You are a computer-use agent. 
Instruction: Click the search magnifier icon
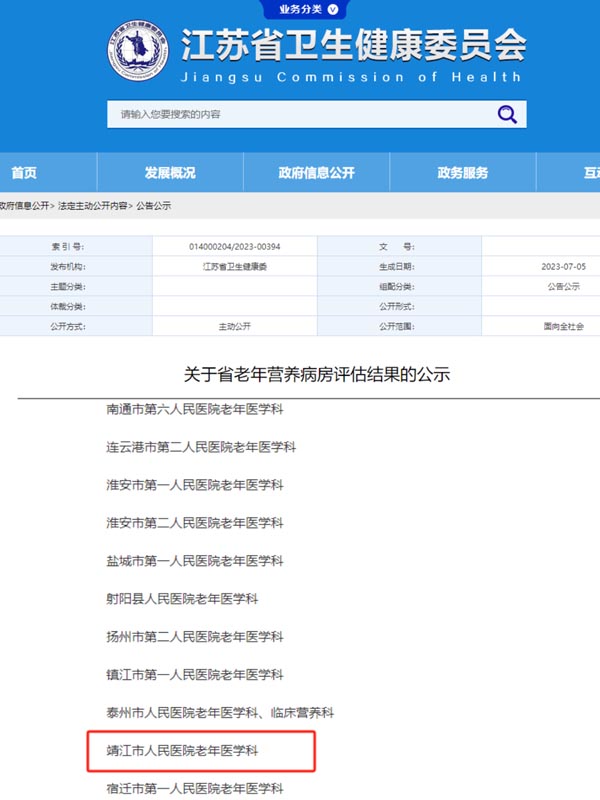(x=507, y=114)
